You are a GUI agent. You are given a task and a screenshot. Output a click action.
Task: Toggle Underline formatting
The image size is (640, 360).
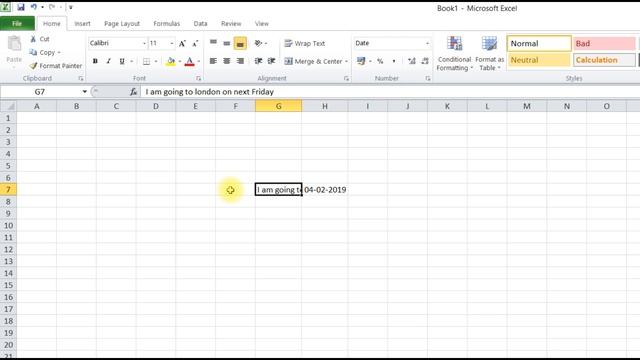coord(122,61)
